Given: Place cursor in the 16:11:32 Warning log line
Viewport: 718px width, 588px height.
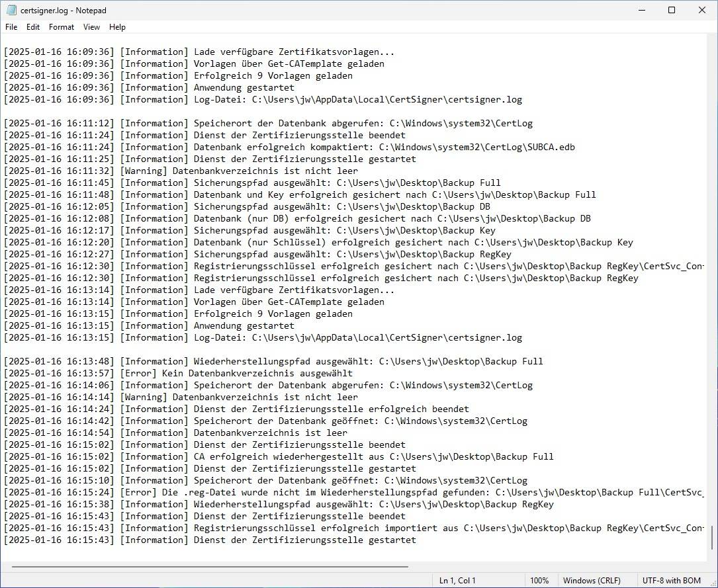Looking at the screenshot, I should pos(265,171).
